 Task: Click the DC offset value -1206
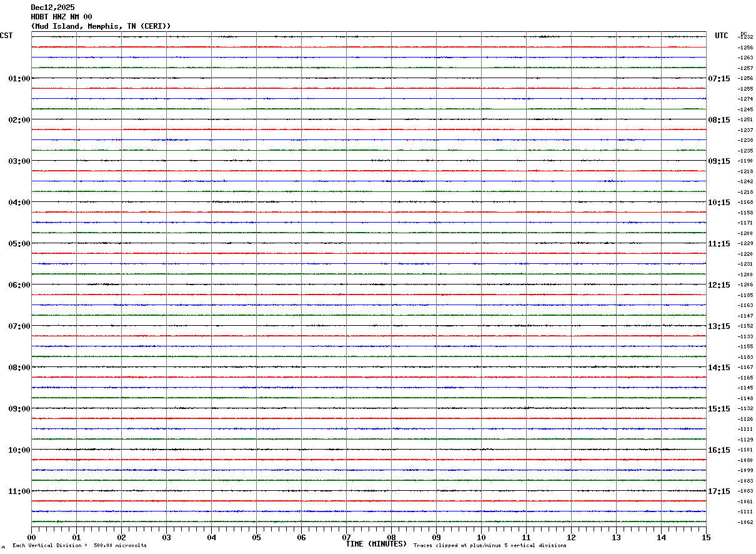(x=745, y=285)
